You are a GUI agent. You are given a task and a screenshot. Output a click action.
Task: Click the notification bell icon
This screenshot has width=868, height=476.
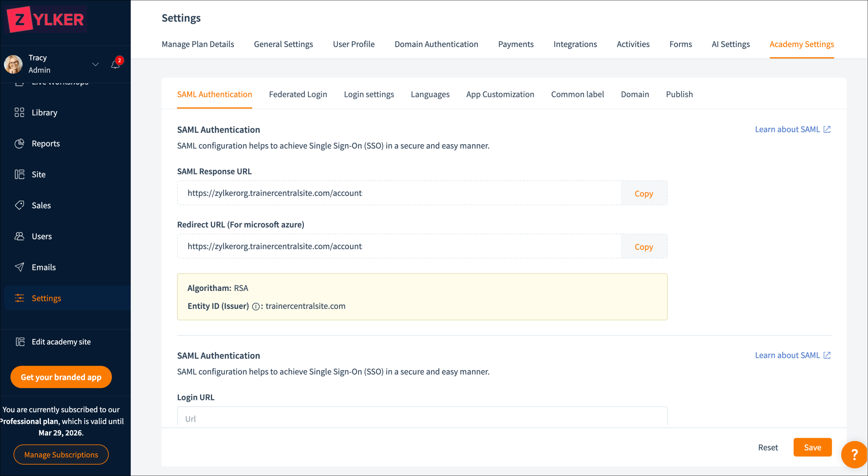point(115,64)
